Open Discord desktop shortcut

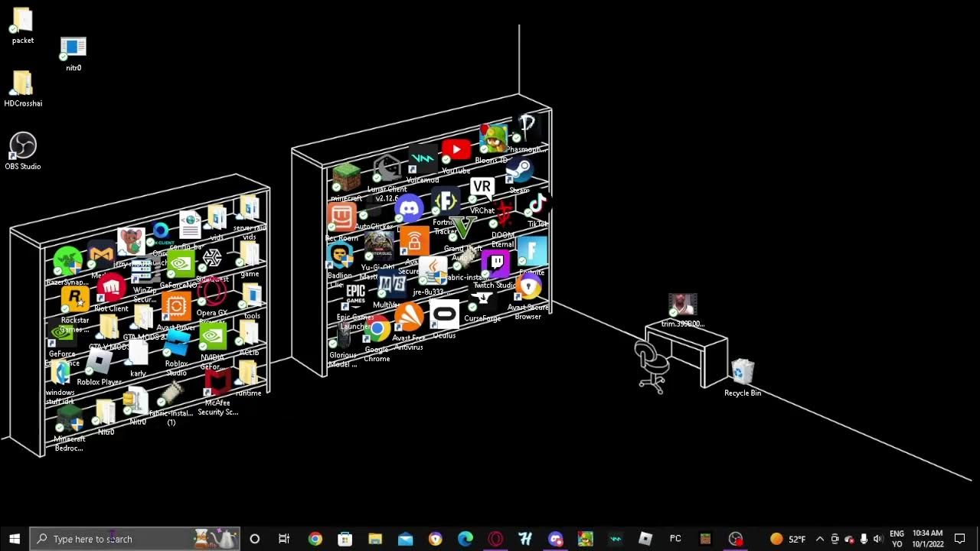coord(409,208)
